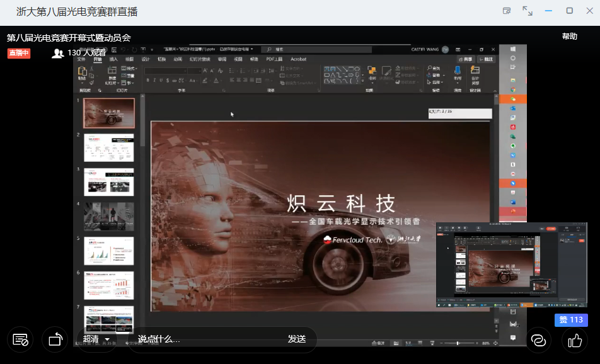The height and width of the screenshot is (364, 600).
Task: Select slide 1 thumbnail in slide panel
Action: point(109,113)
